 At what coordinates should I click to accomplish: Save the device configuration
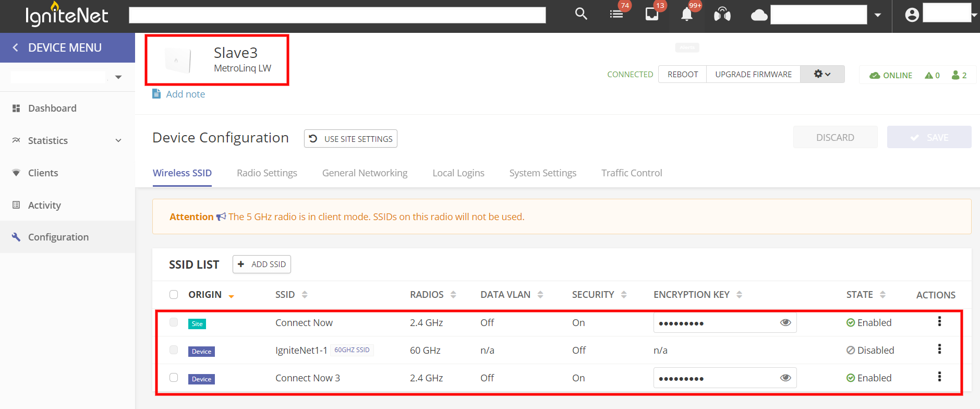(x=929, y=137)
